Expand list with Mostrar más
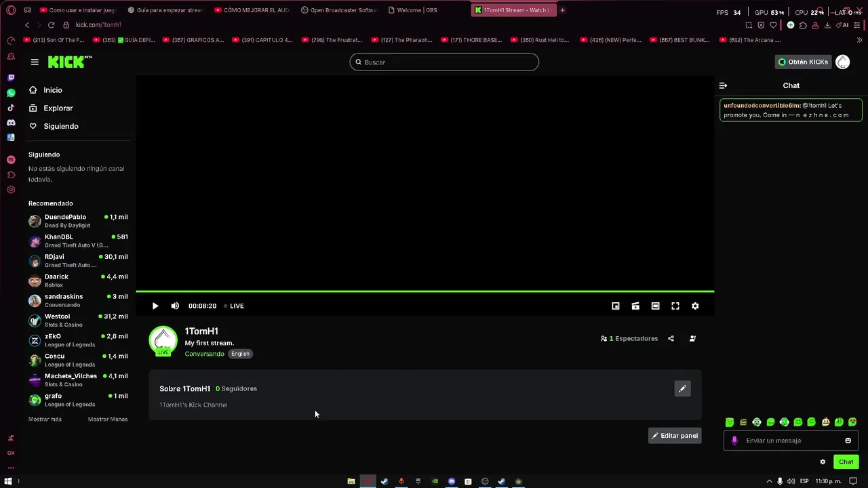 tap(45, 419)
